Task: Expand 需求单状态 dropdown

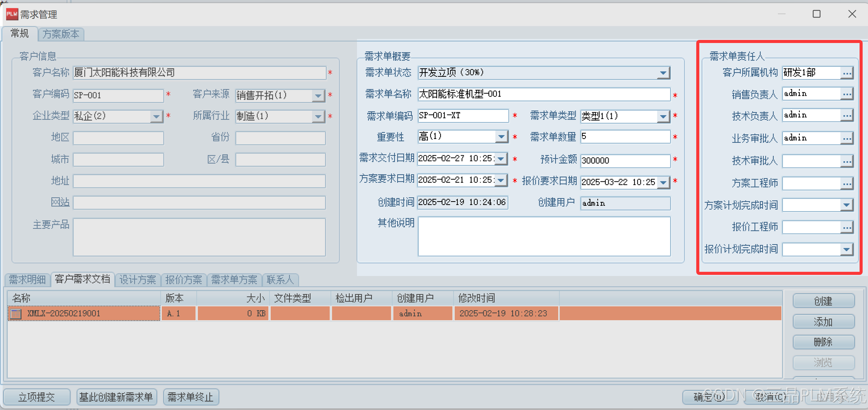Action: [x=663, y=73]
